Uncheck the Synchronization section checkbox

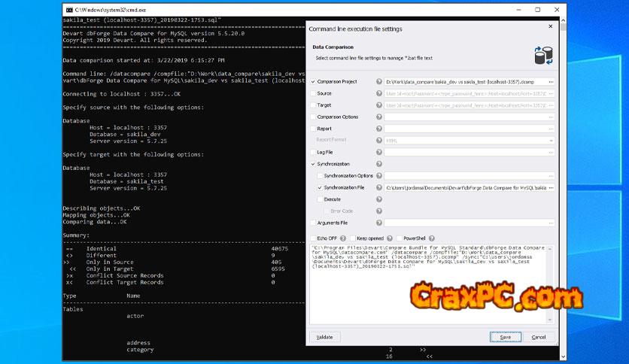point(314,164)
